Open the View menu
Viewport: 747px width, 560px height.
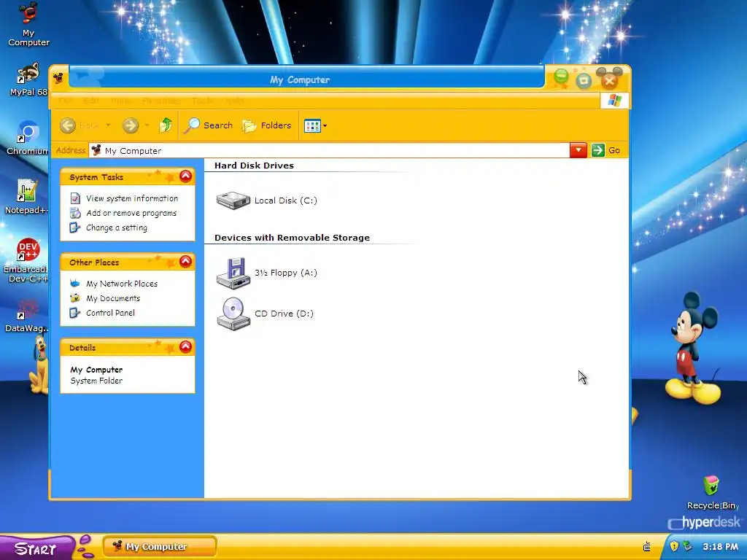(x=120, y=101)
